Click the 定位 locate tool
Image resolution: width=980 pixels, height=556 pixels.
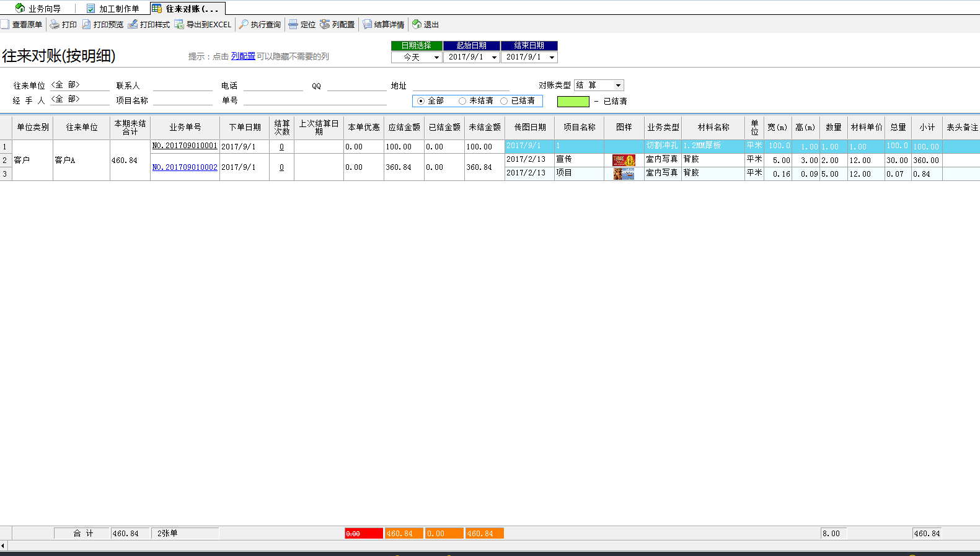[x=302, y=25]
